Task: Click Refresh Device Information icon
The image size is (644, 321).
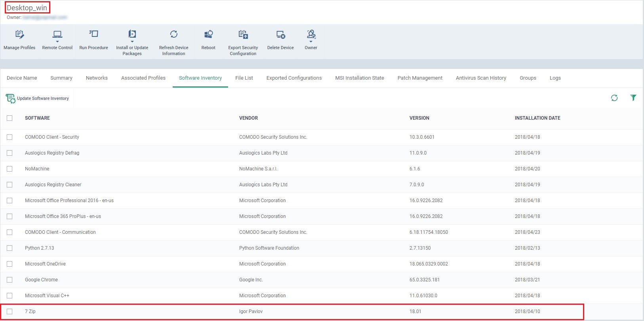Action: pyautogui.click(x=173, y=34)
